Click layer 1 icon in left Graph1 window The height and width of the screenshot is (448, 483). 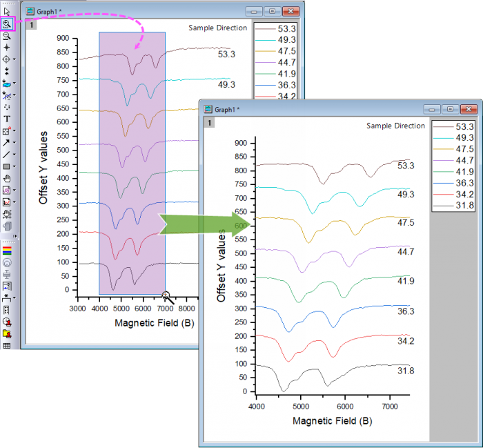click(30, 25)
